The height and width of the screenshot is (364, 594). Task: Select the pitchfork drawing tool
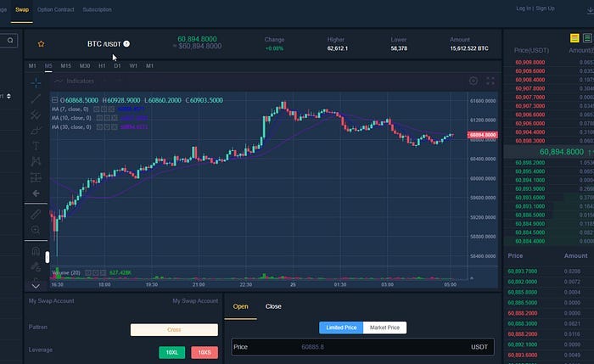click(x=36, y=115)
